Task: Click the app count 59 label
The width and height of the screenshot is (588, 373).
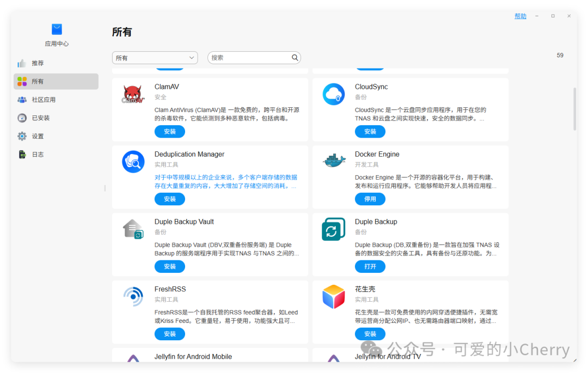Action: pyautogui.click(x=560, y=55)
